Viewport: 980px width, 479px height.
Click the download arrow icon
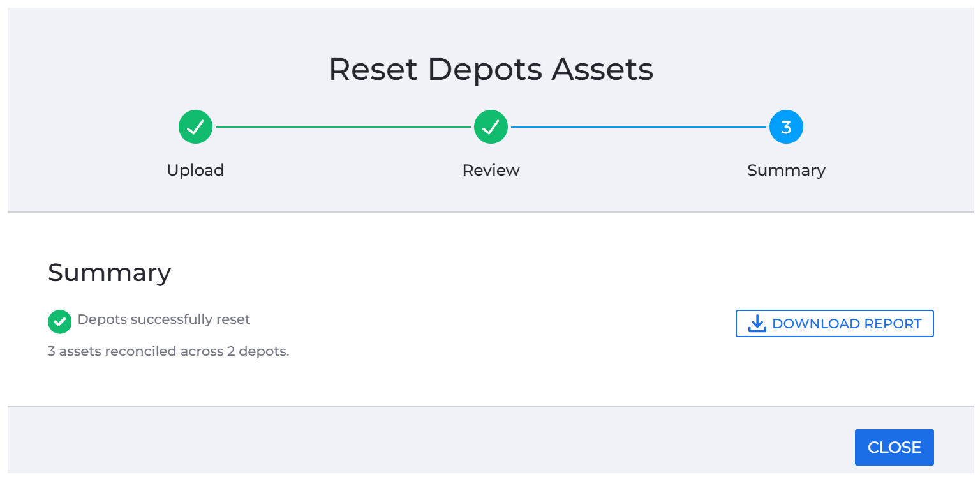tap(757, 324)
